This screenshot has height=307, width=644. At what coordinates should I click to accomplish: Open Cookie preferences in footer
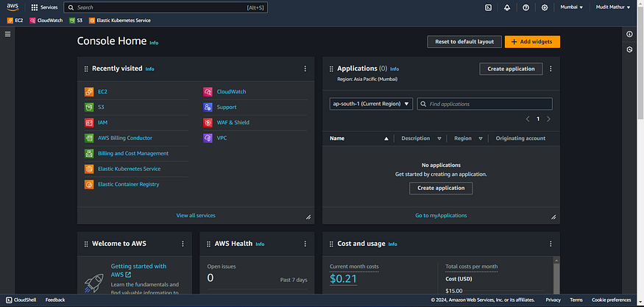pos(611,300)
